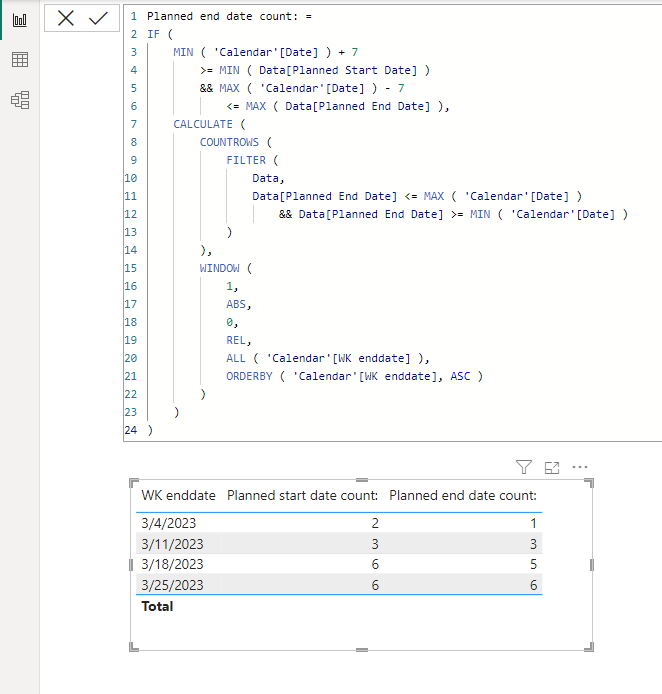Cancel the formula with the X icon
This screenshot has height=694, width=662.
point(66,19)
